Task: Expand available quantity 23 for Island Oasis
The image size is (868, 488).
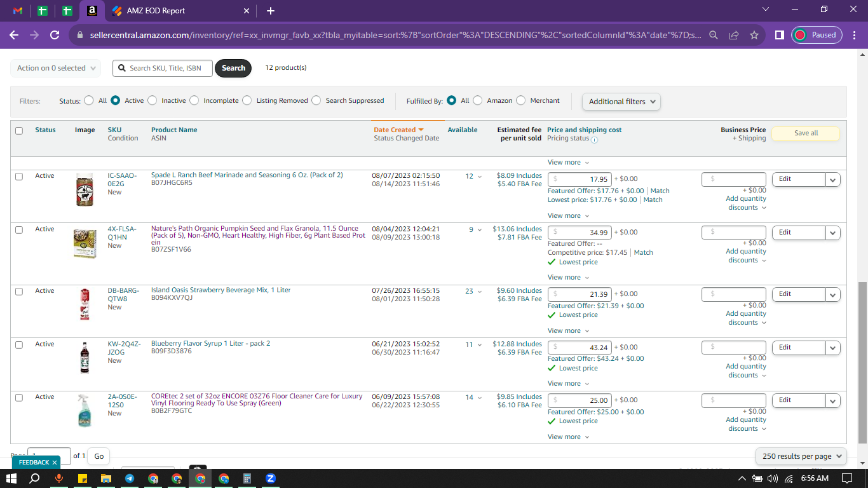Action: coord(473,292)
